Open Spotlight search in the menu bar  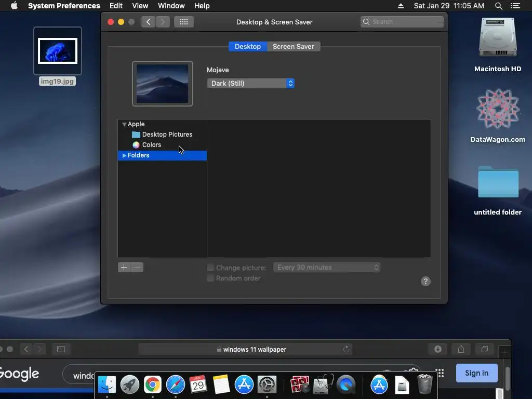498,6
